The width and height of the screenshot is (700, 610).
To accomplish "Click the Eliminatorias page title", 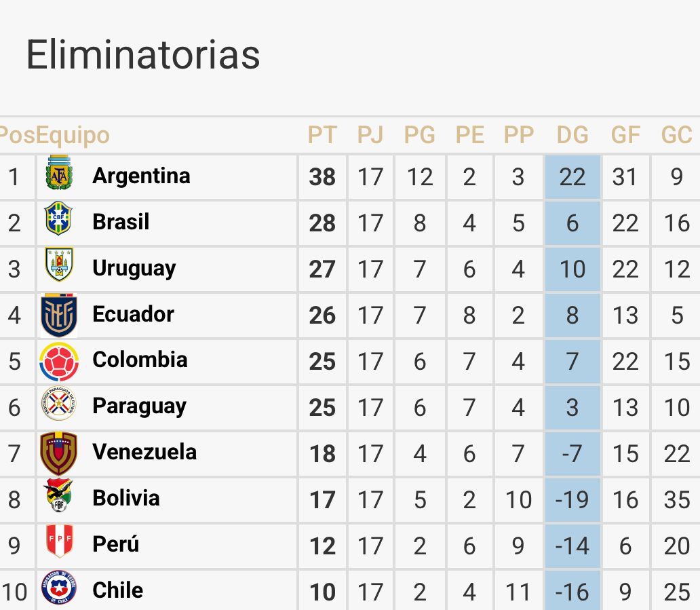I will pyautogui.click(x=143, y=55).
